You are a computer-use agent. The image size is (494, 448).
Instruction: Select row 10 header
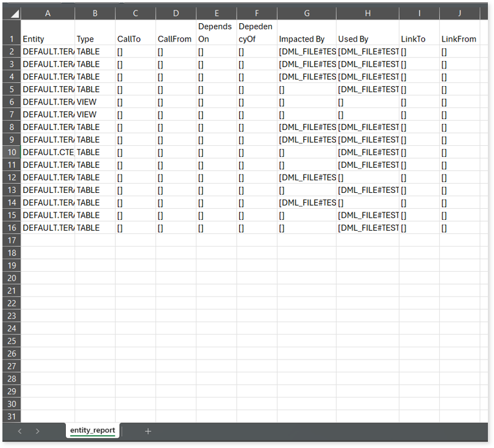(x=11, y=152)
